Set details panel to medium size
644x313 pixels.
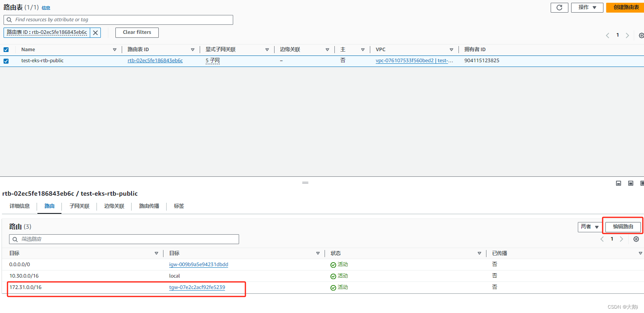631,183
